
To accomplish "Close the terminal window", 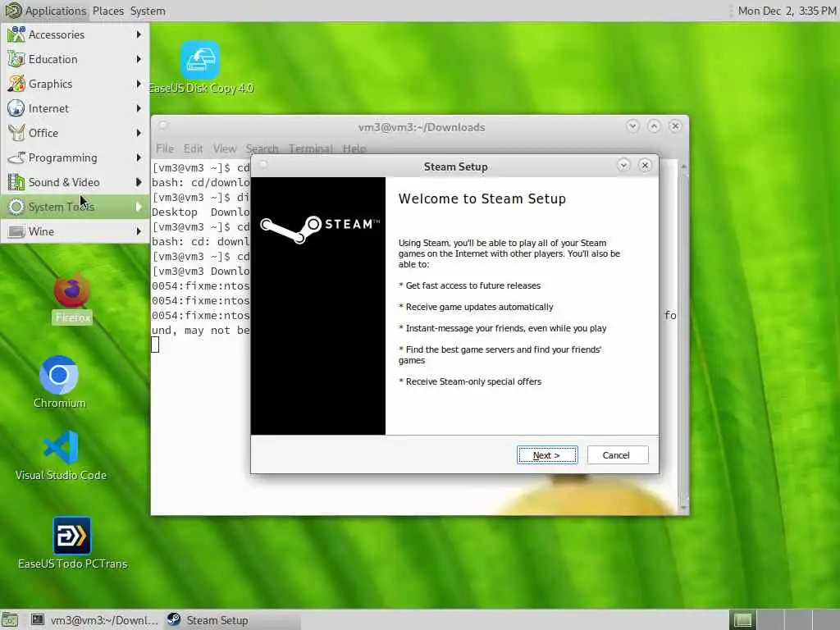I will (675, 126).
